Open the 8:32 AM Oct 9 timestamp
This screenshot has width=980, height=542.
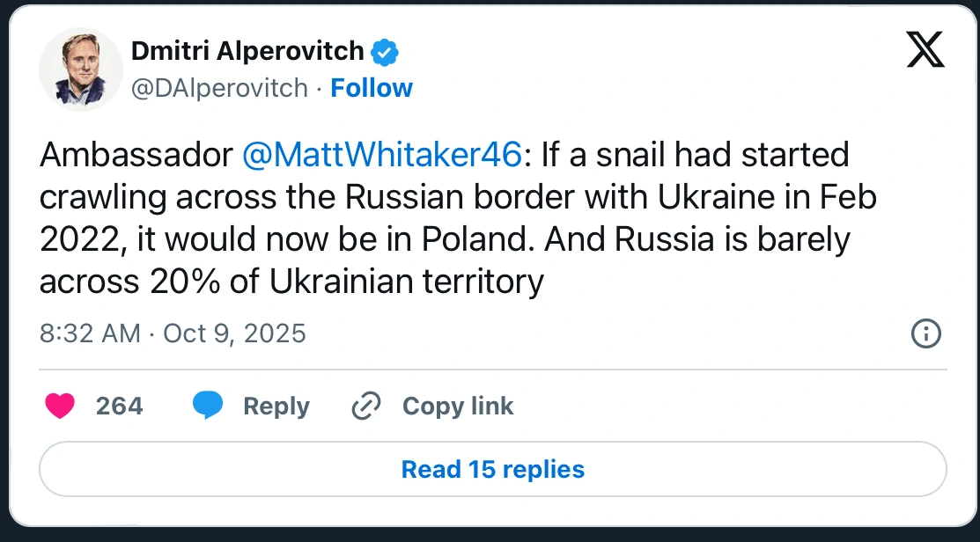[173, 333]
